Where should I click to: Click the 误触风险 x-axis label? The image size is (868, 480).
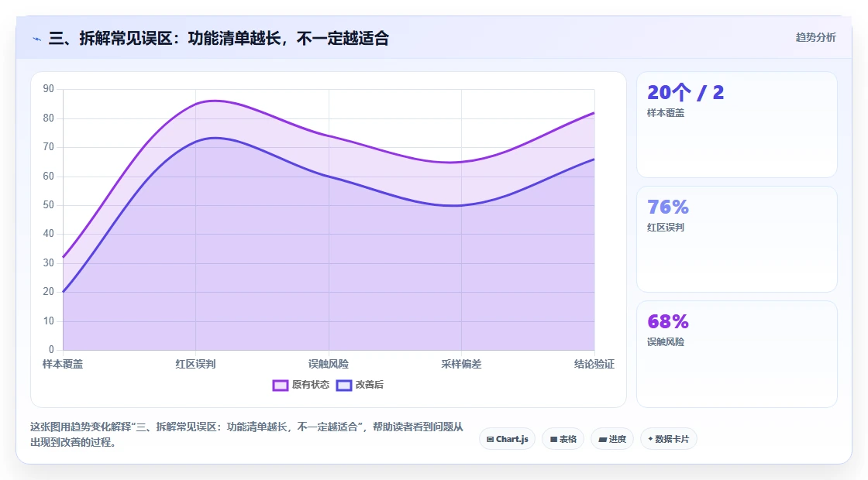[329, 365]
